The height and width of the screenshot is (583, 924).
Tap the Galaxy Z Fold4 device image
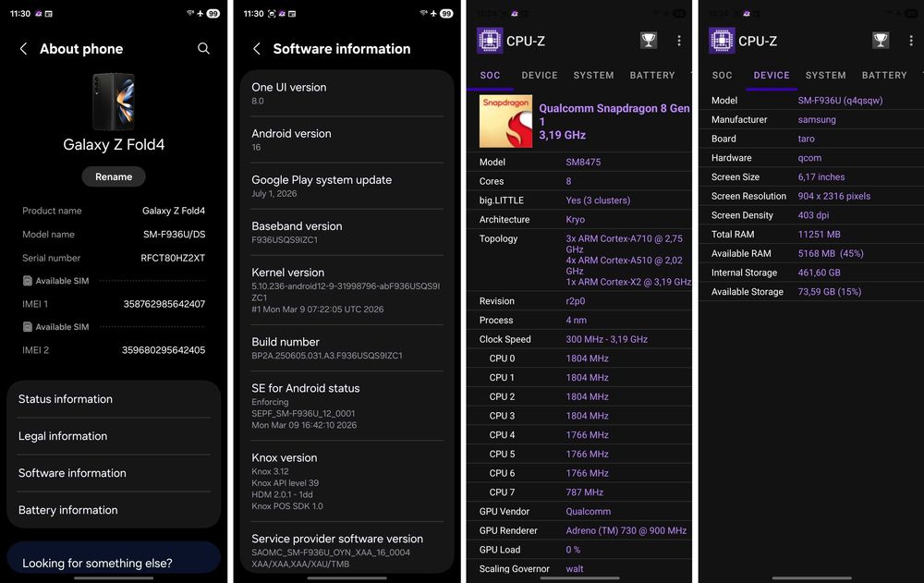click(x=114, y=102)
